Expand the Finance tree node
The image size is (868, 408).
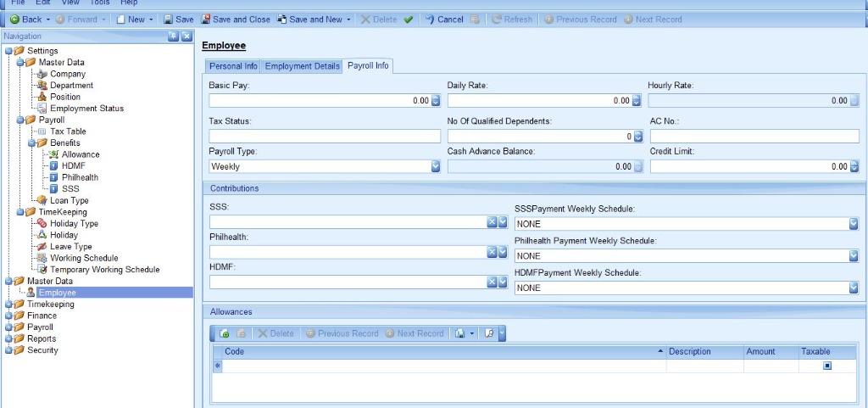pyautogui.click(x=8, y=316)
